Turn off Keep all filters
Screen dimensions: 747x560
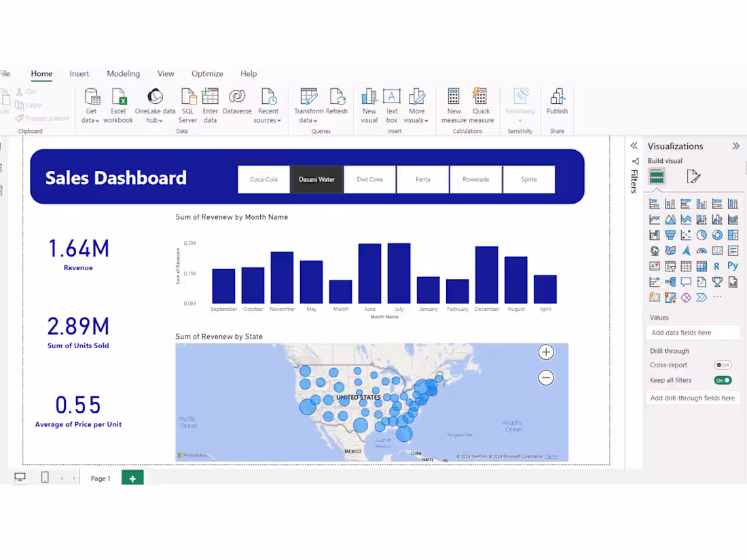coord(723,380)
